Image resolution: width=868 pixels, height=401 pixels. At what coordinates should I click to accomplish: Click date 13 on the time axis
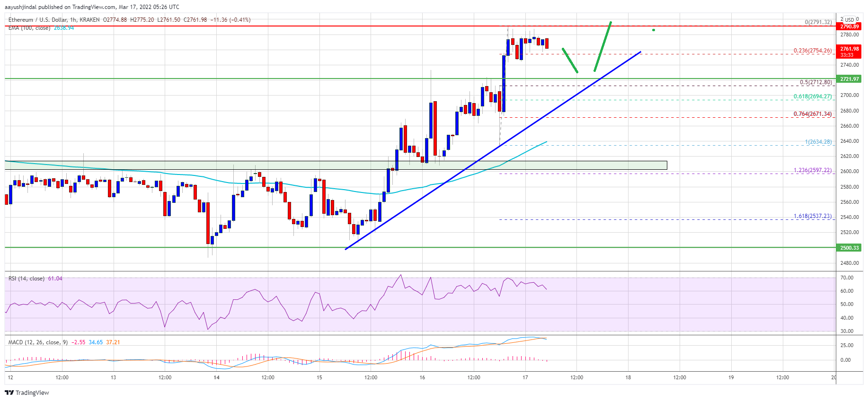click(113, 377)
